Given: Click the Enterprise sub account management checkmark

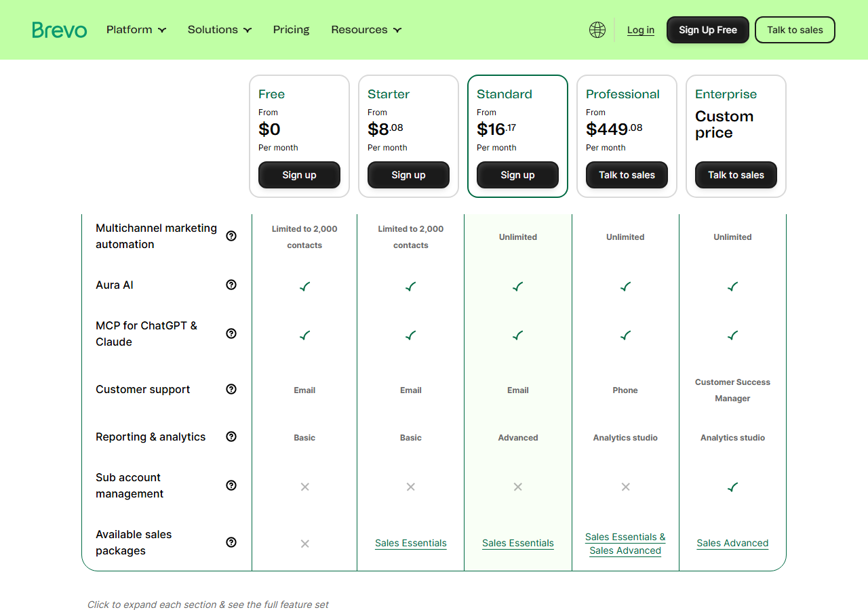Looking at the screenshot, I should 732,487.
